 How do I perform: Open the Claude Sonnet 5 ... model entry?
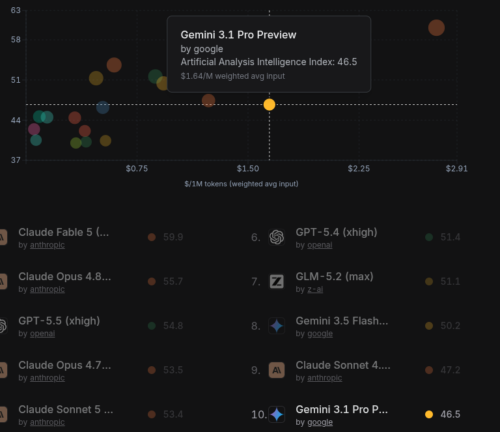pos(66,409)
